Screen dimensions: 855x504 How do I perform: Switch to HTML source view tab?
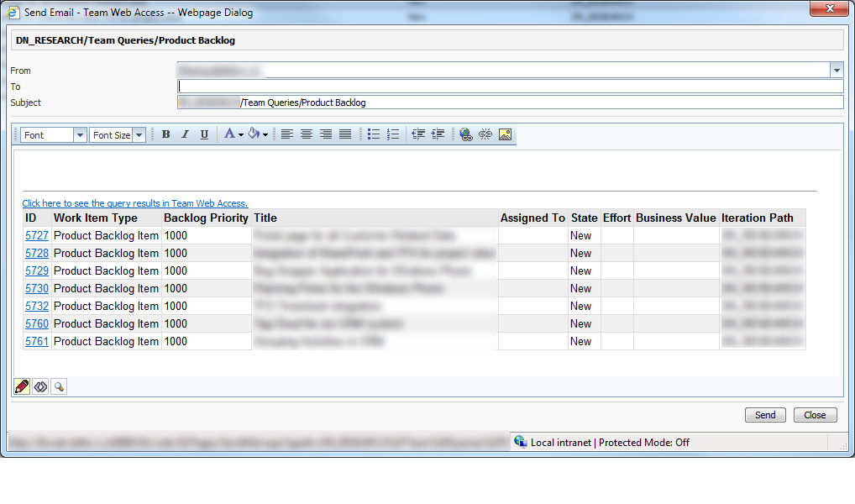(x=40, y=386)
